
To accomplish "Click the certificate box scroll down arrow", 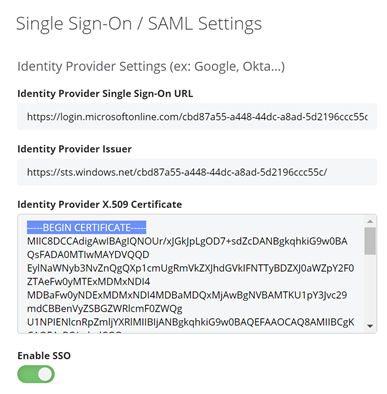I will (370, 326).
